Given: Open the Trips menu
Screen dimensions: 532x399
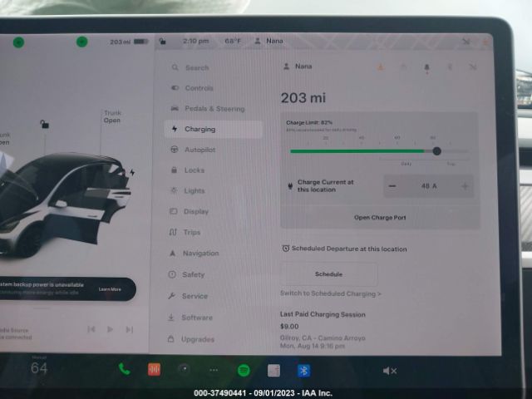Looking at the screenshot, I should click(x=185, y=233).
